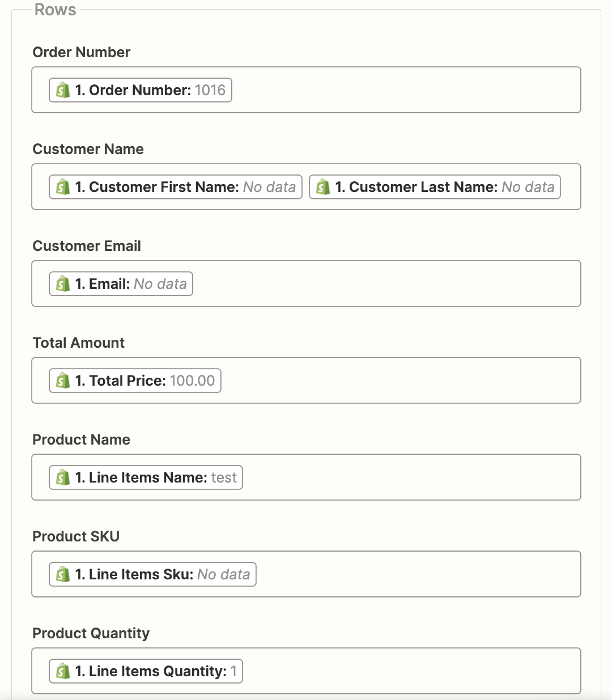The width and height of the screenshot is (612, 700).
Task: Click the Shopify icon in Line Items Name pill
Action: click(62, 477)
